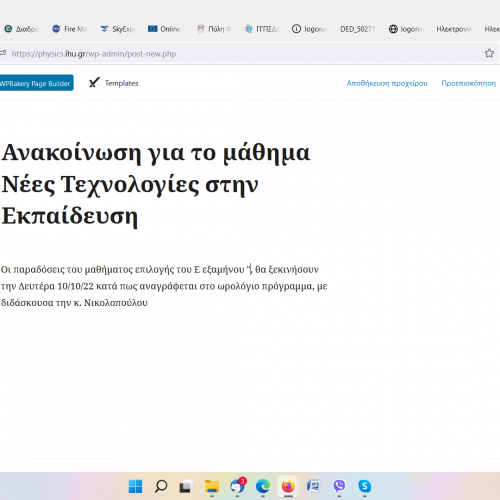
Task: Click the post title heading
Action: pyautogui.click(x=156, y=185)
